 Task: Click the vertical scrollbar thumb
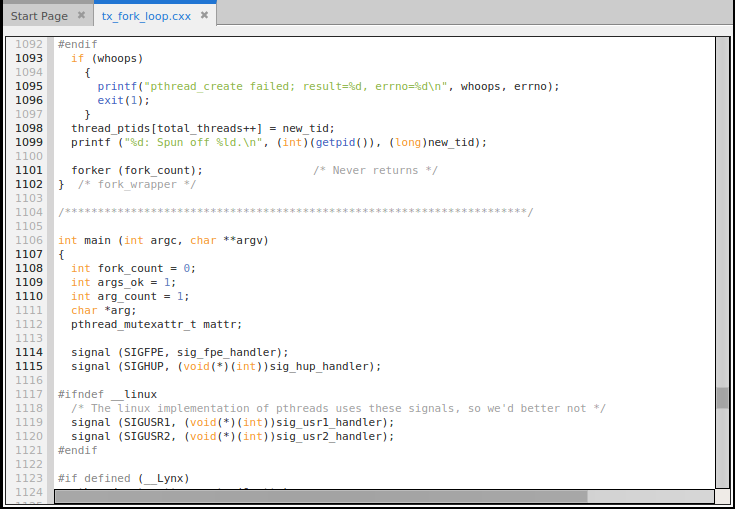[x=722, y=398]
